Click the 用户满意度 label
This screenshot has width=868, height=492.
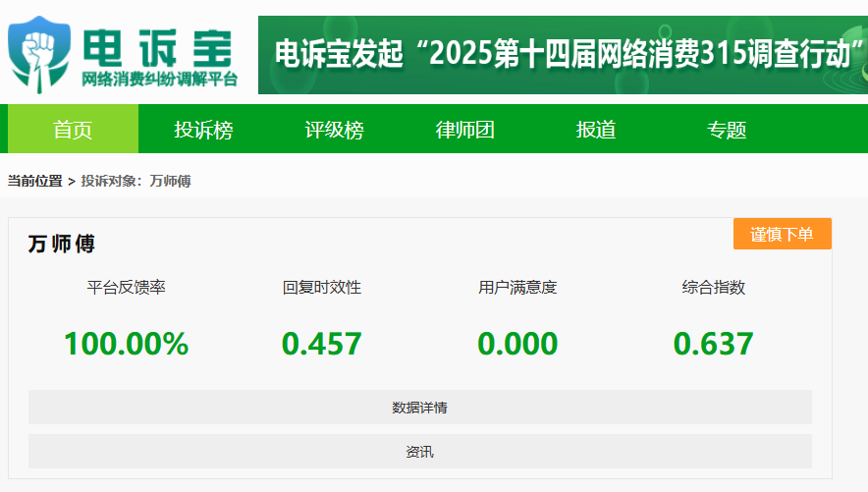(x=517, y=287)
